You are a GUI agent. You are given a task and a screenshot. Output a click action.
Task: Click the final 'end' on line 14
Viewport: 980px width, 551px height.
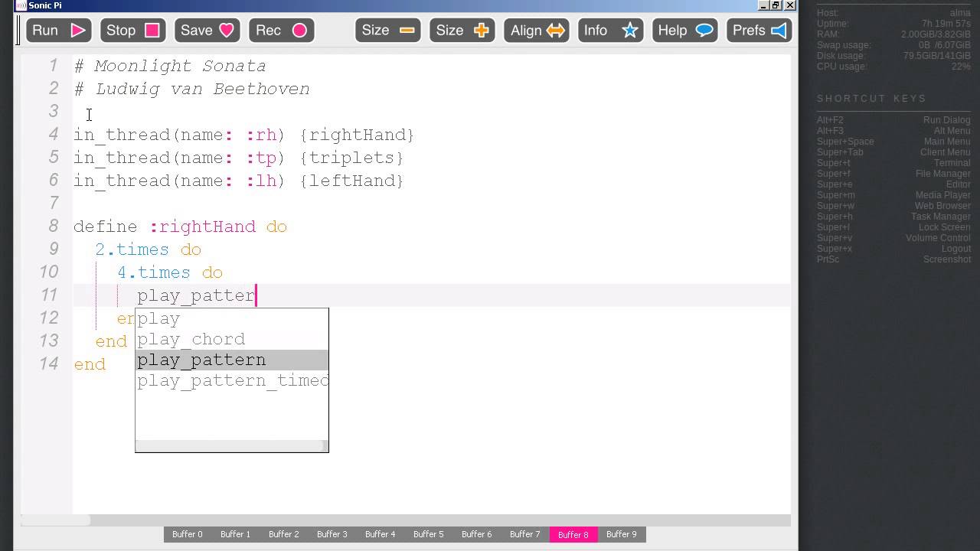[x=90, y=365]
